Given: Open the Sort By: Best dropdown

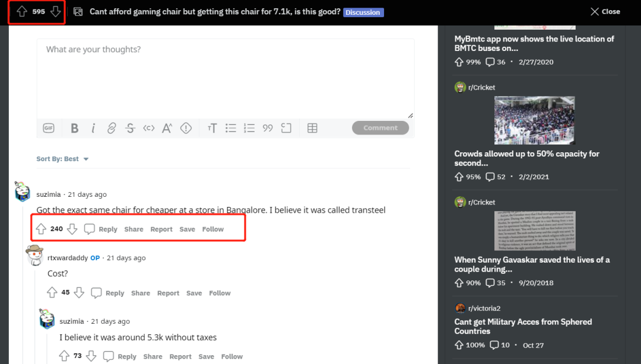Looking at the screenshot, I should coord(62,159).
